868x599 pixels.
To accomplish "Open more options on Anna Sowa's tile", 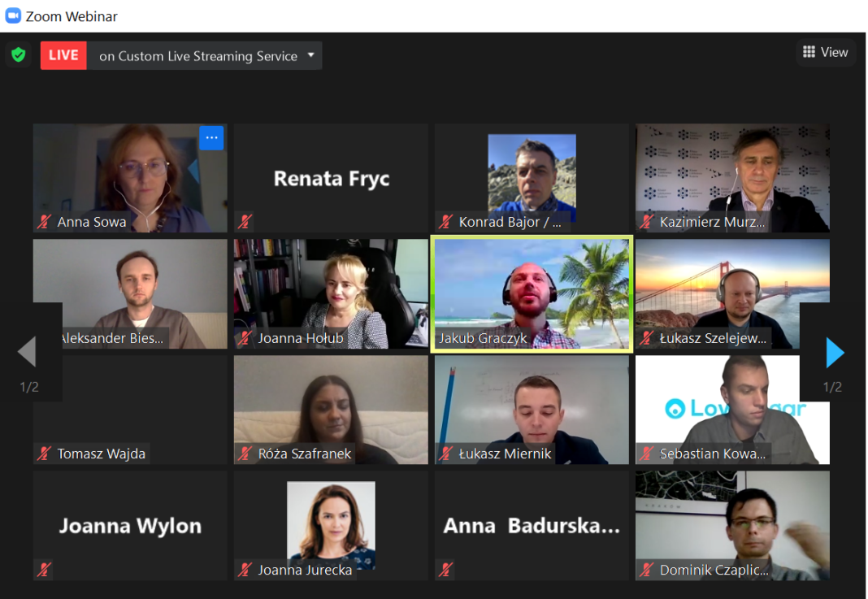I will click(x=211, y=138).
